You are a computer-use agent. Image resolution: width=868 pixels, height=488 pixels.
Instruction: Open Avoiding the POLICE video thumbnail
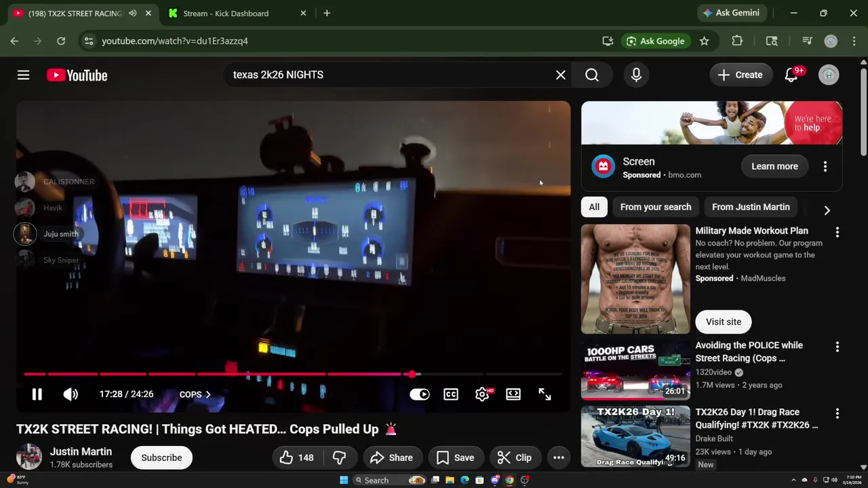[635, 369]
